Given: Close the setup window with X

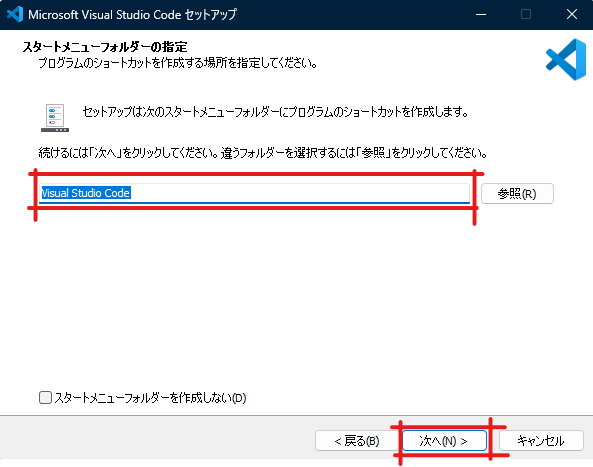Looking at the screenshot, I should pyautogui.click(x=571, y=14).
